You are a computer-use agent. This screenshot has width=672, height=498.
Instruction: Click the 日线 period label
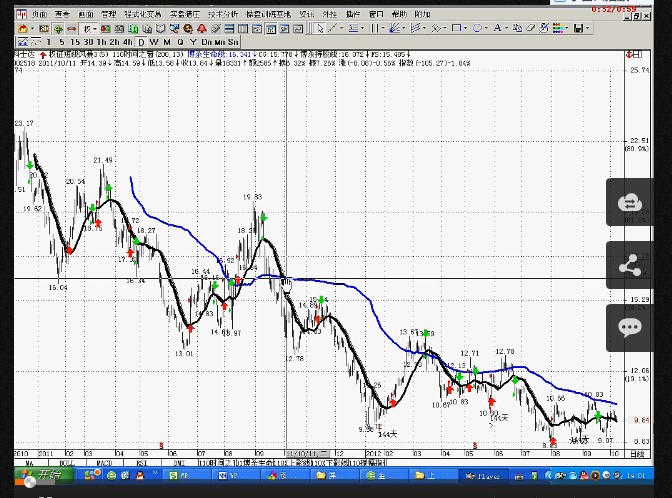[x=637, y=454]
